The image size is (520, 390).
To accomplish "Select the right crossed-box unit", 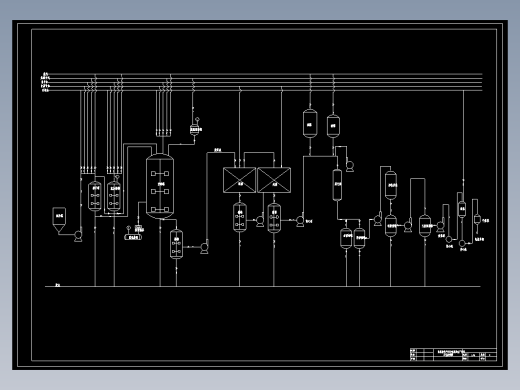I will coord(274,180).
